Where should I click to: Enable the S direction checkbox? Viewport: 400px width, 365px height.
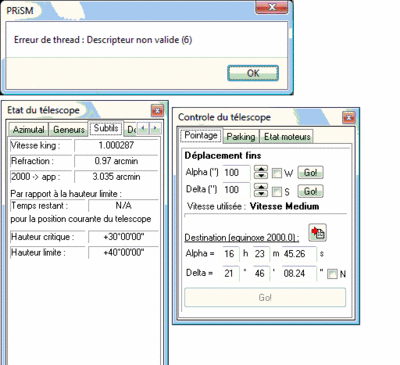pos(276,192)
